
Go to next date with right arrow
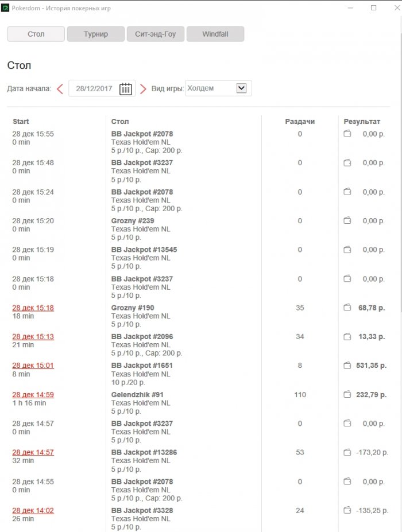click(x=143, y=89)
